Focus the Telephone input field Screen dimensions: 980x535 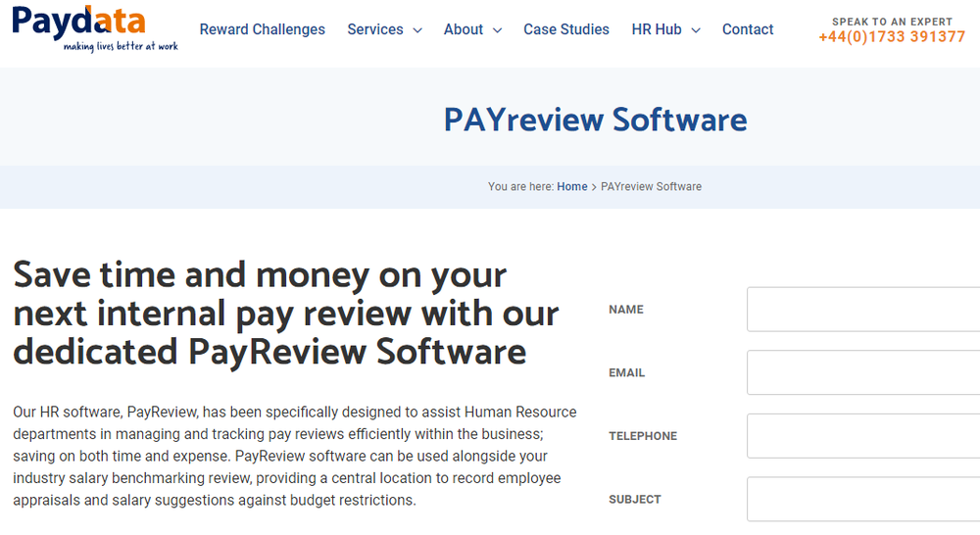(x=863, y=436)
